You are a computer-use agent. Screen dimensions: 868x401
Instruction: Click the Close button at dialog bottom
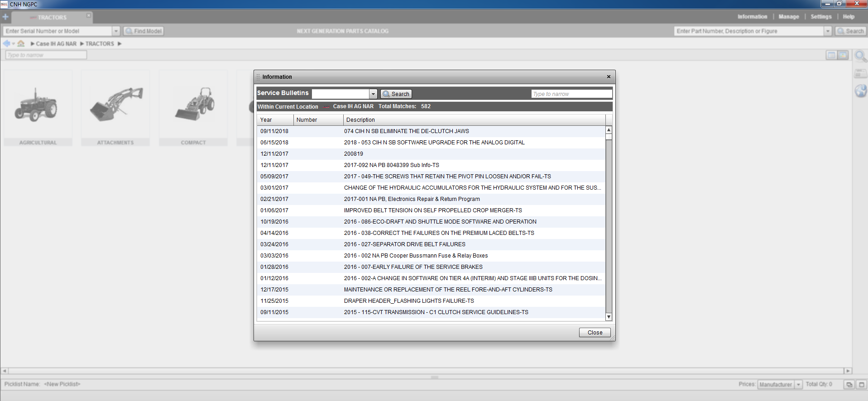[x=595, y=332]
